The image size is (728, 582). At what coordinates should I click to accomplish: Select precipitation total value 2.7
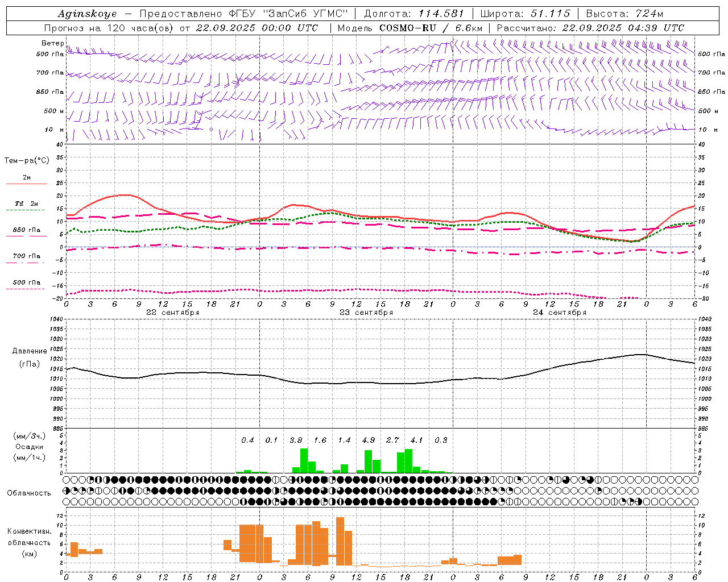392,440
